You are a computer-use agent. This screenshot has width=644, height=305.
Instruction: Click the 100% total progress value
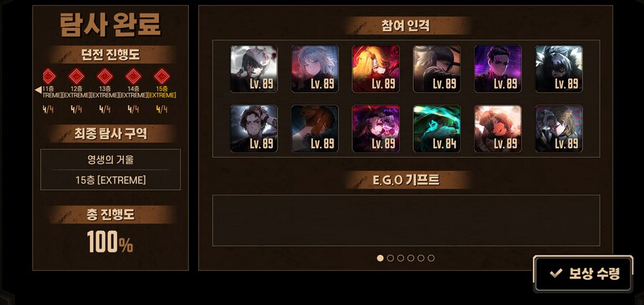point(109,242)
